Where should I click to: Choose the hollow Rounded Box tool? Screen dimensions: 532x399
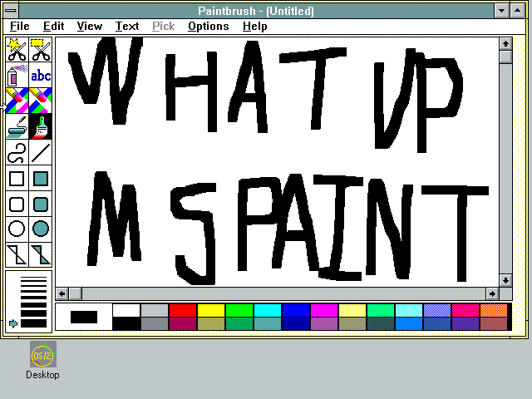point(17,204)
